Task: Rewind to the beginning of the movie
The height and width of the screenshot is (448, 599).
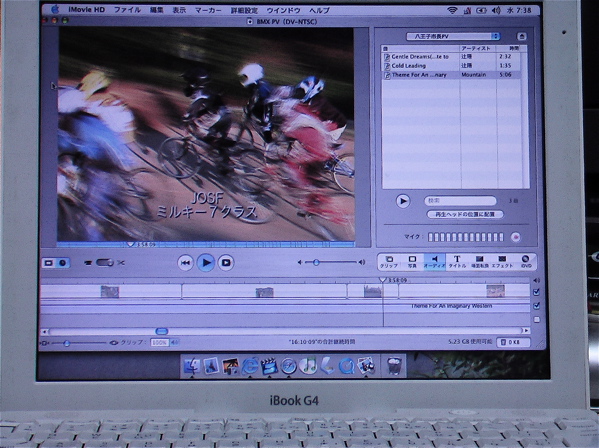Action: [x=185, y=263]
